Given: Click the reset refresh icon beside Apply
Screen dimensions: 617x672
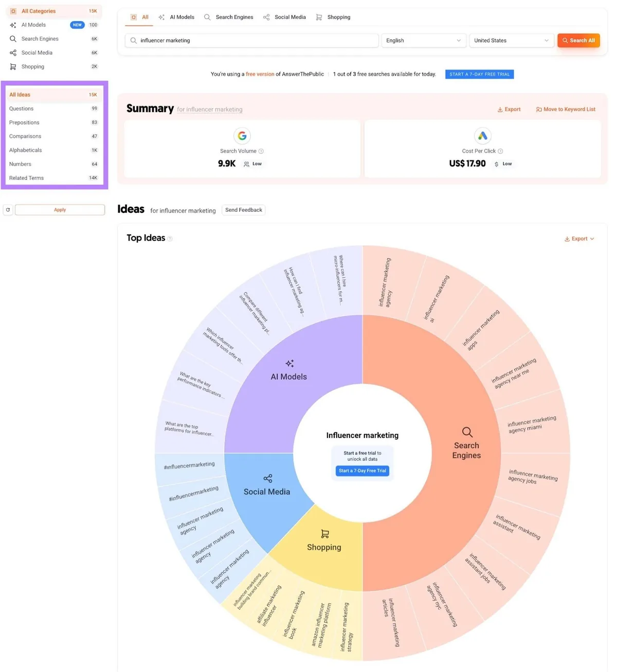Looking at the screenshot, I should 8,210.
